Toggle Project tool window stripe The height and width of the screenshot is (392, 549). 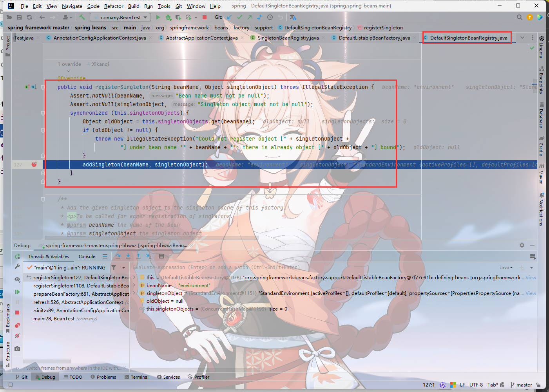[x=7, y=46]
